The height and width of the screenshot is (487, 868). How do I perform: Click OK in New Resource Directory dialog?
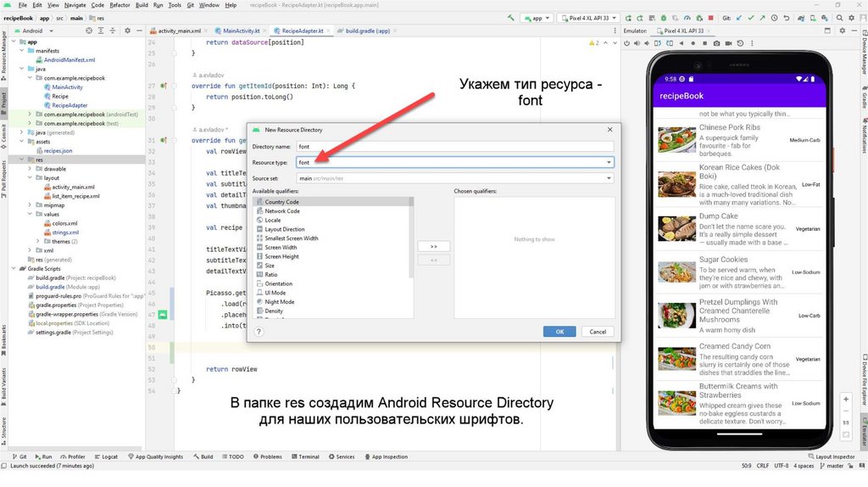(559, 332)
